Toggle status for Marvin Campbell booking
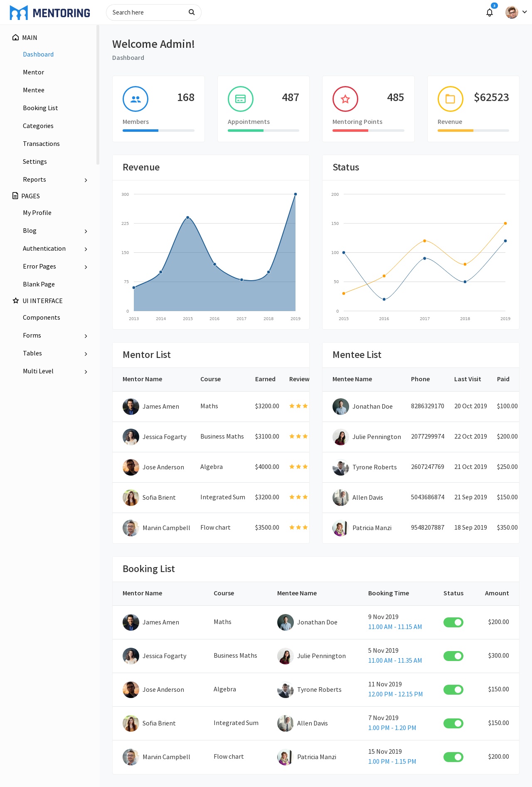The image size is (532, 787). pyautogui.click(x=453, y=757)
